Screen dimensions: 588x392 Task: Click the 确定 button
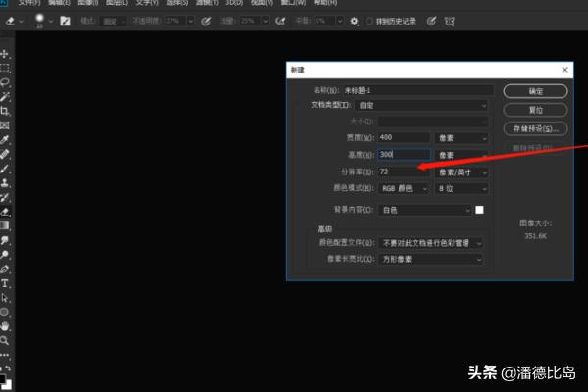click(x=535, y=90)
